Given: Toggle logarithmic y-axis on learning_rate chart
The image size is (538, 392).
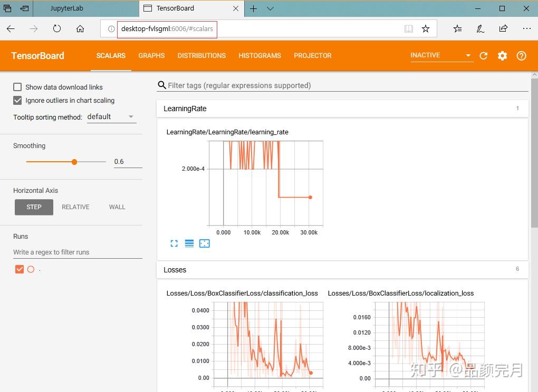Looking at the screenshot, I should click(189, 243).
